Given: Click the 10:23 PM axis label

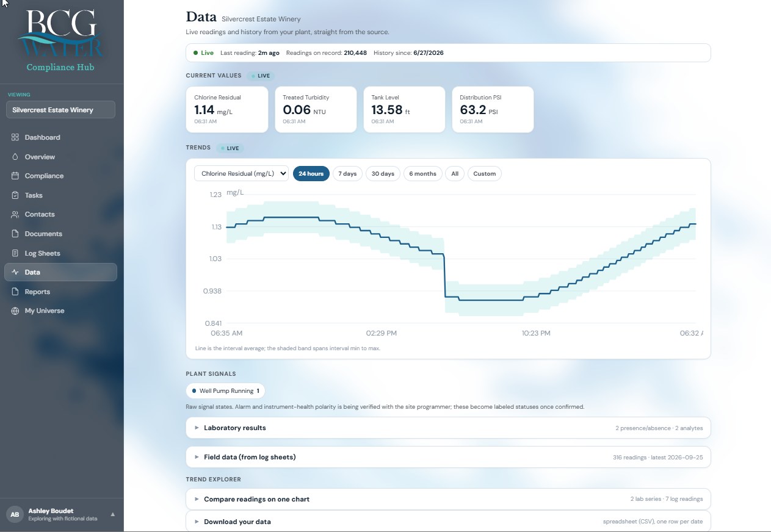Looking at the screenshot, I should pos(536,333).
